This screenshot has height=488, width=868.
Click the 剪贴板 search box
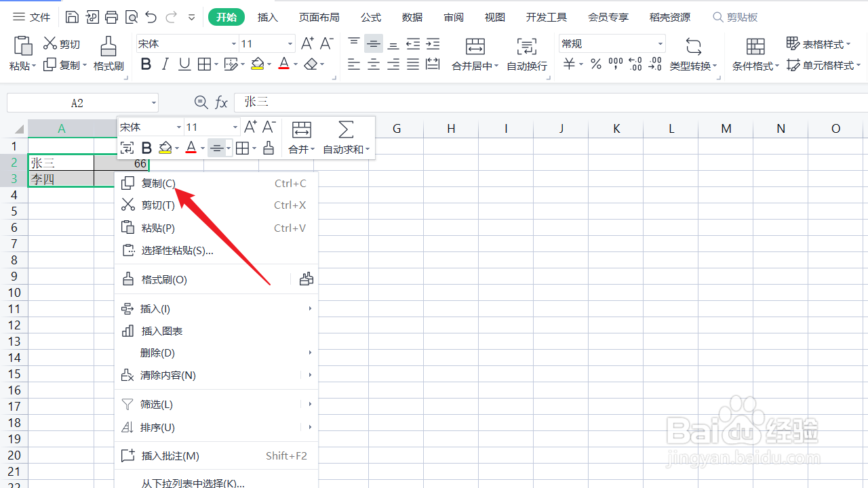pyautogui.click(x=736, y=17)
